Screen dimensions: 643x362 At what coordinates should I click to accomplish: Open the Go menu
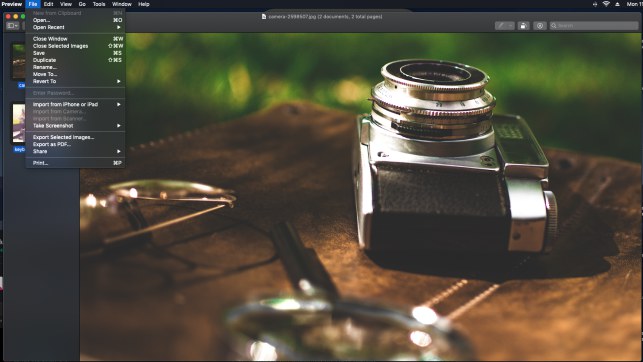pos(82,4)
